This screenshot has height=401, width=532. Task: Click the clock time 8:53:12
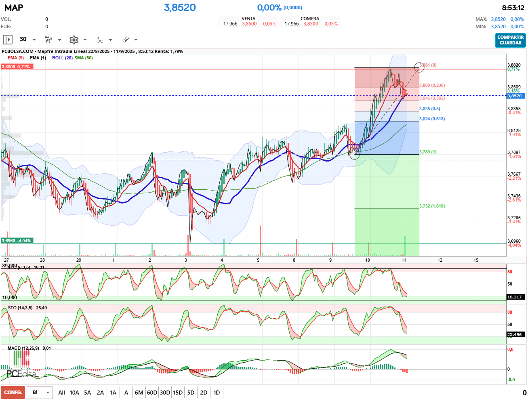(513, 8)
